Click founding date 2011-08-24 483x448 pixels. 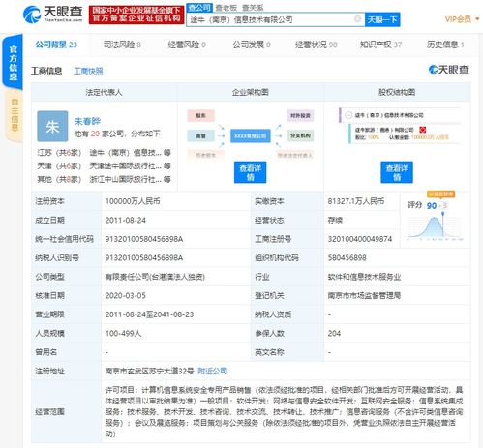[126, 220]
